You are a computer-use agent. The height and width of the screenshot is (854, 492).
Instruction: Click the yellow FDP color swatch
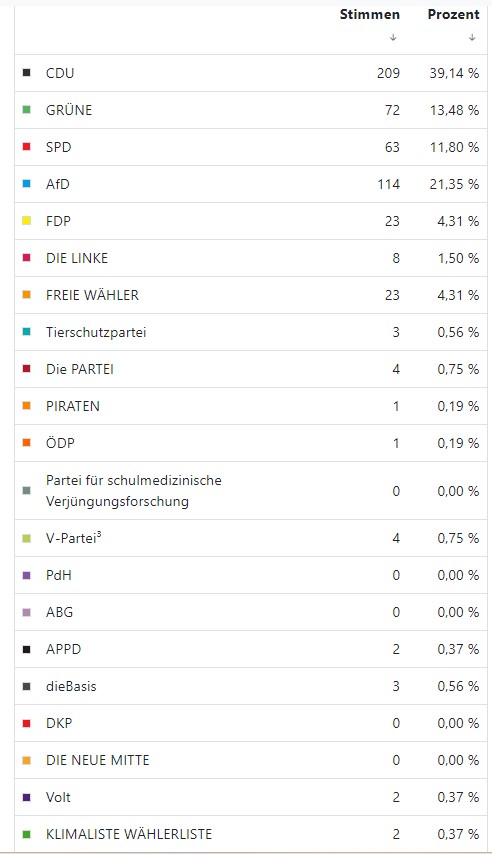tap(26, 221)
